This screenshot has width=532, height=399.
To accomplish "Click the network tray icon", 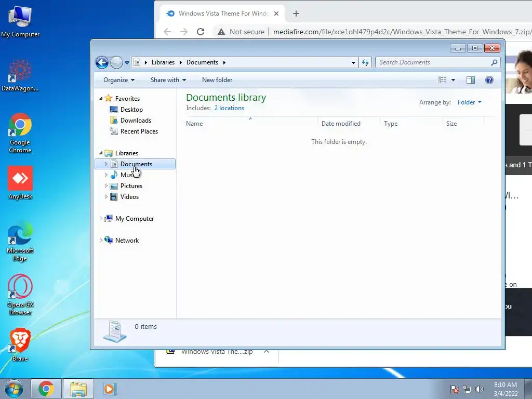I will [467, 389].
